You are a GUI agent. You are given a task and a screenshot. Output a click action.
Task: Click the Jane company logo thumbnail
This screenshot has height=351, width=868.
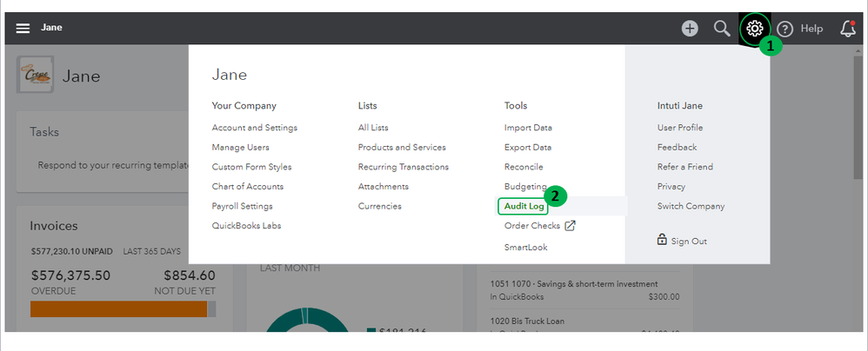(x=35, y=74)
